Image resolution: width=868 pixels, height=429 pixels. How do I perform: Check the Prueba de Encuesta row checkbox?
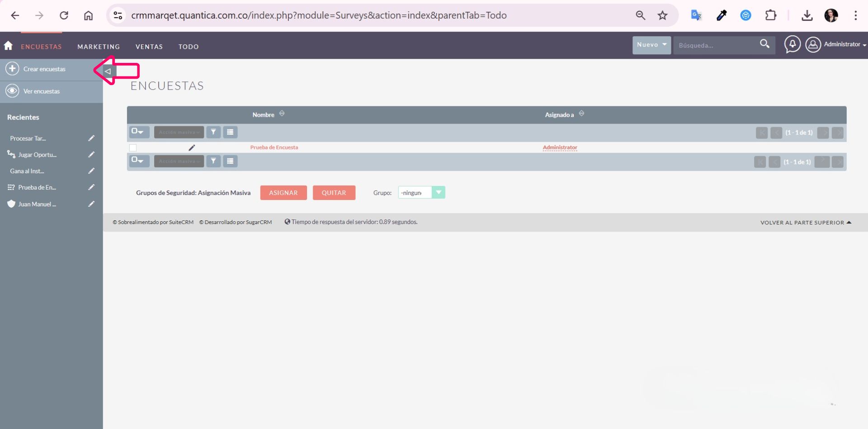[133, 148]
